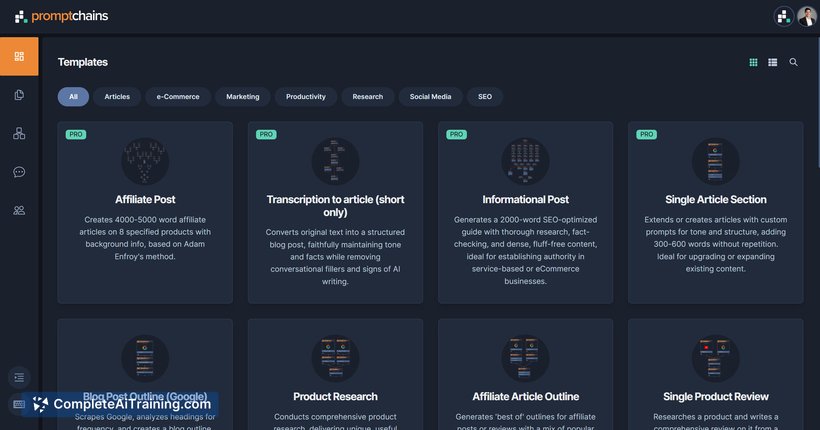
Task: Click text 'Conducts comprehensive product'
Action: [x=335, y=417]
